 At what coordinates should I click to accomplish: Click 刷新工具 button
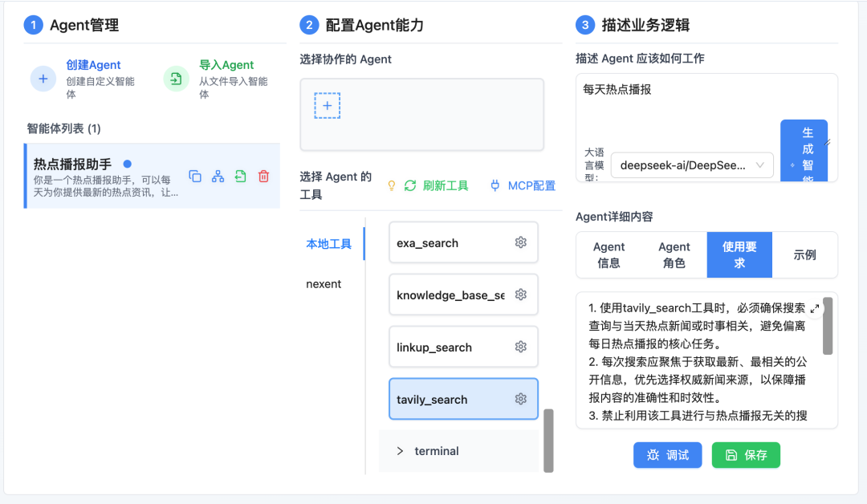pos(436,185)
